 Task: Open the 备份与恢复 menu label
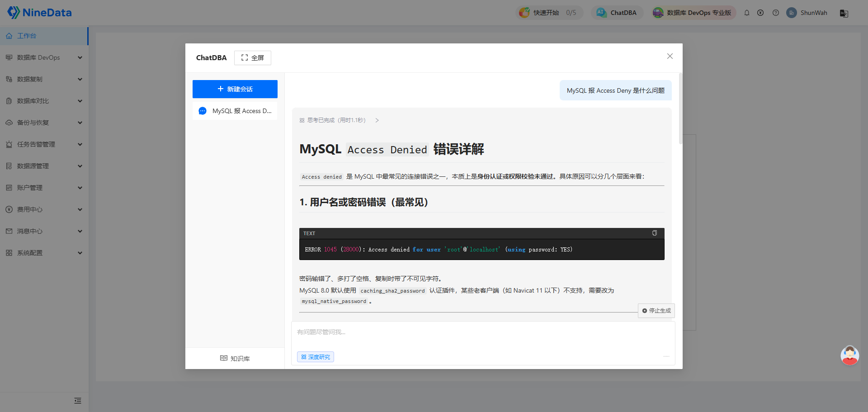[33, 123]
